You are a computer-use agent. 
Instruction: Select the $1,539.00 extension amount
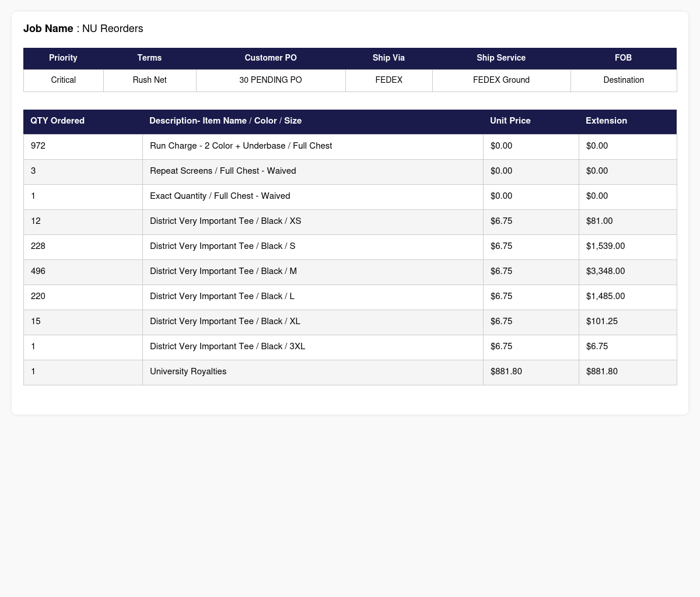click(x=605, y=247)
